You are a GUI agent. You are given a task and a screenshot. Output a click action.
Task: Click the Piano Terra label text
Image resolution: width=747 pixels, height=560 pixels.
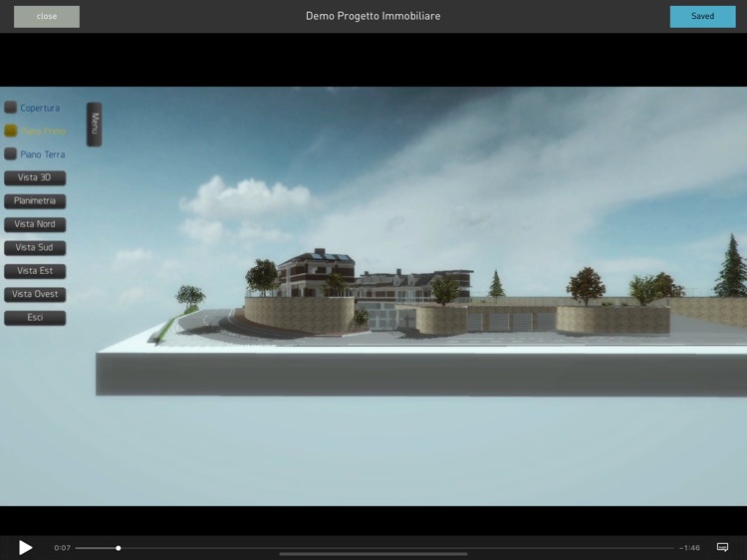(x=43, y=154)
